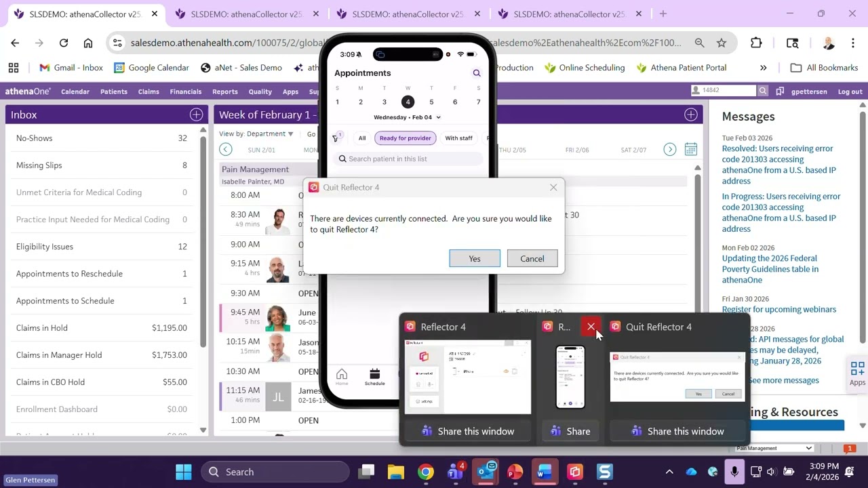Open Claims in Manager Hold row
868x488 pixels.
click(102, 355)
